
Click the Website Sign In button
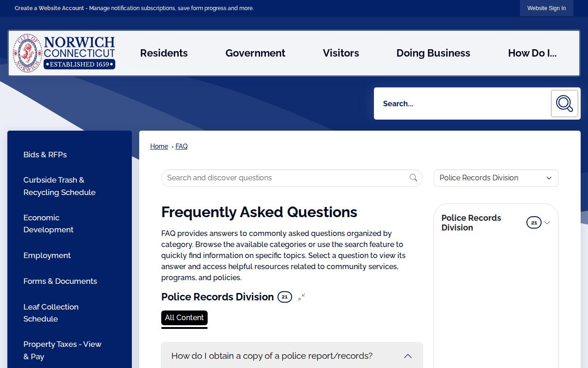point(547,8)
